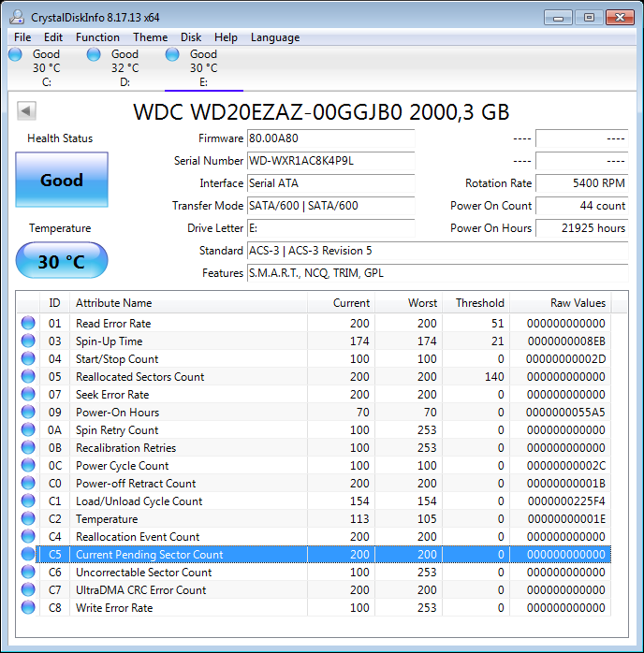644x653 pixels.
Task: Select the 'Write Error Rate' attribute name
Action: (114, 607)
